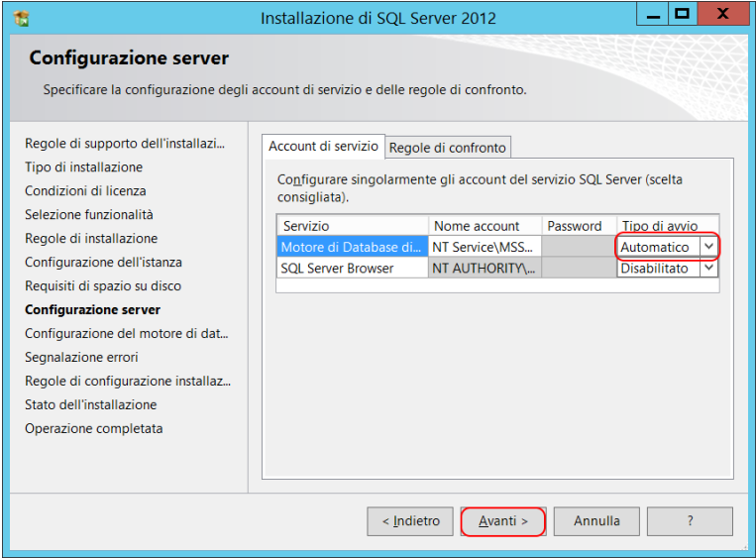Click the password cell for SQL Server Browser
Viewport: 756px width, 558px height.
tap(579, 268)
